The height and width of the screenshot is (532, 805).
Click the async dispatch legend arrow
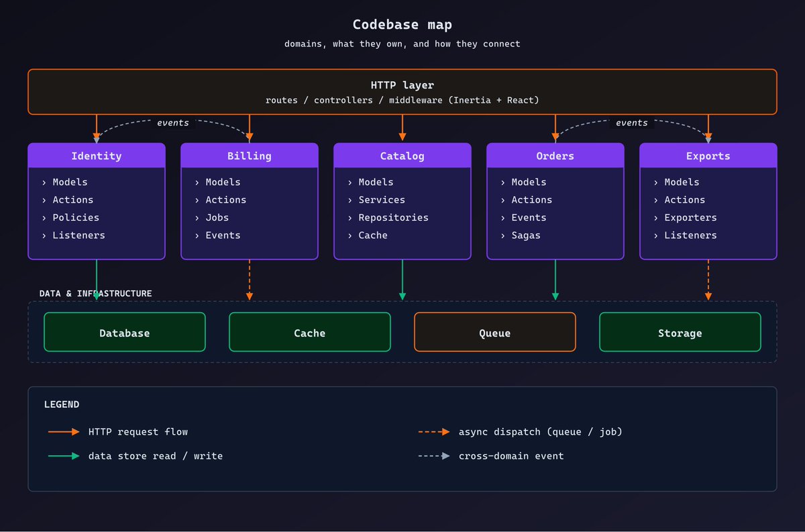coord(434,432)
